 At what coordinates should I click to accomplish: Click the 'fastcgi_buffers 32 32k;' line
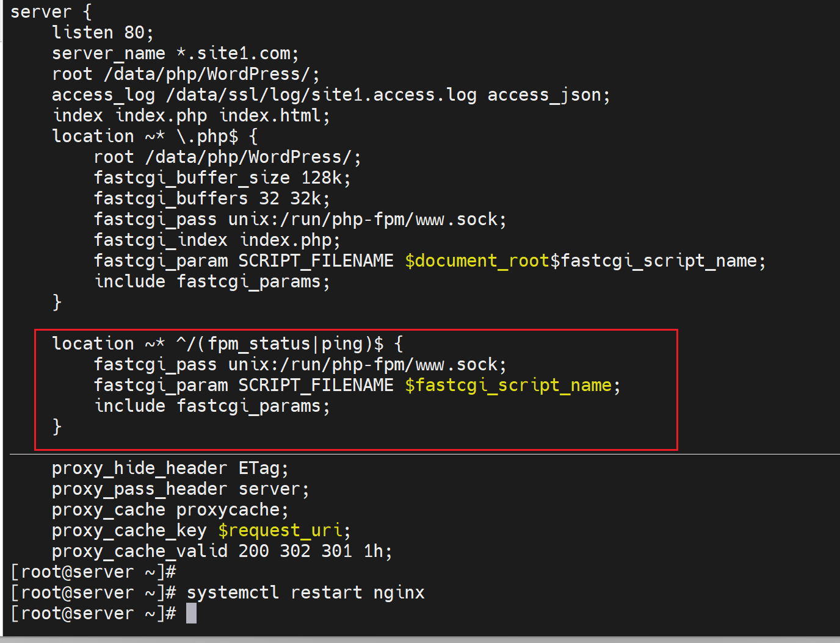[x=212, y=198]
